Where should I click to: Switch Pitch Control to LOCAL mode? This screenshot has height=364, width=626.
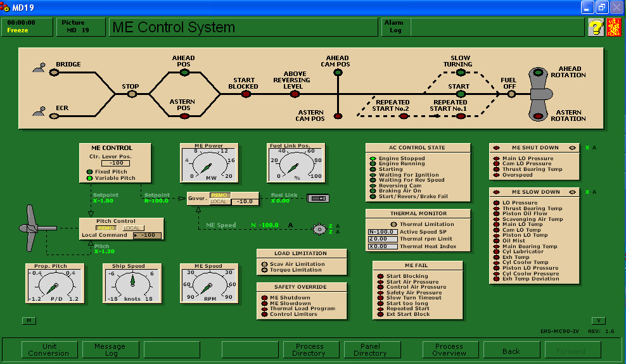click(x=132, y=228)
